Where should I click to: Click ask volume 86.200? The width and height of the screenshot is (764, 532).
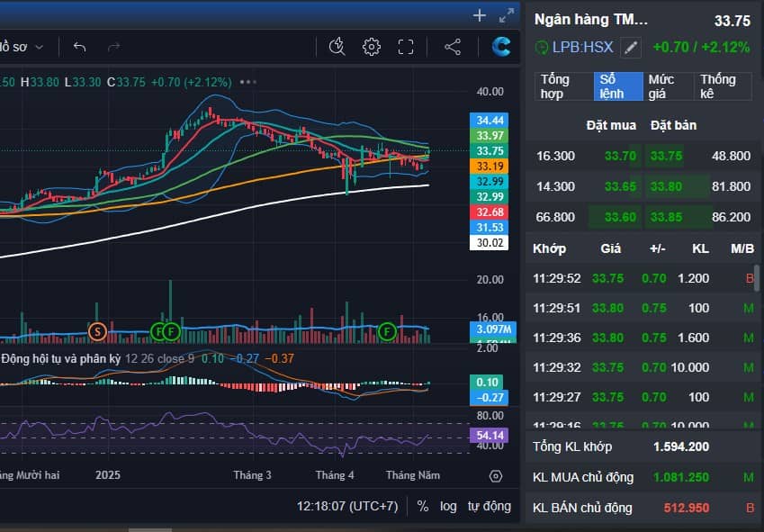click(x=731, y=217)
